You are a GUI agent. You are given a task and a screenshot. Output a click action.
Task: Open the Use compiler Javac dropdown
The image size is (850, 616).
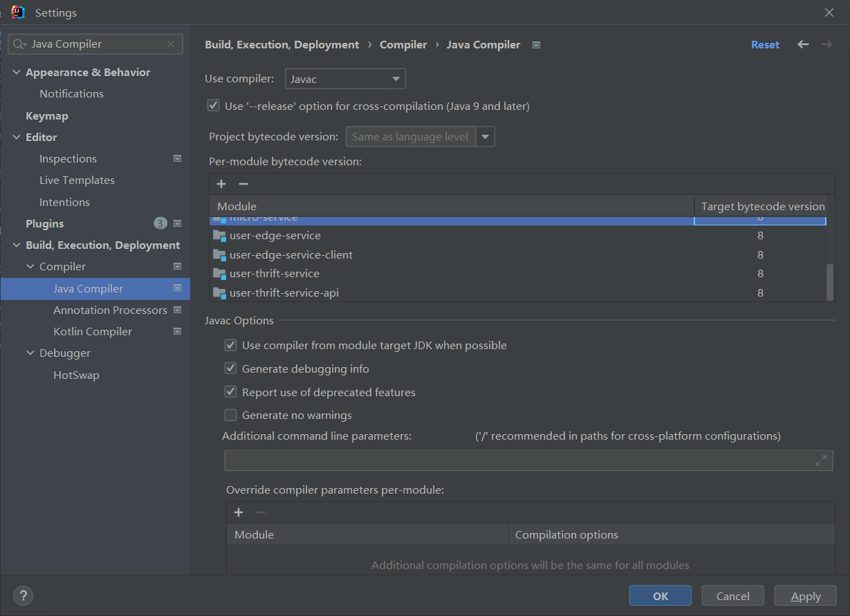(x=345, y=79)
